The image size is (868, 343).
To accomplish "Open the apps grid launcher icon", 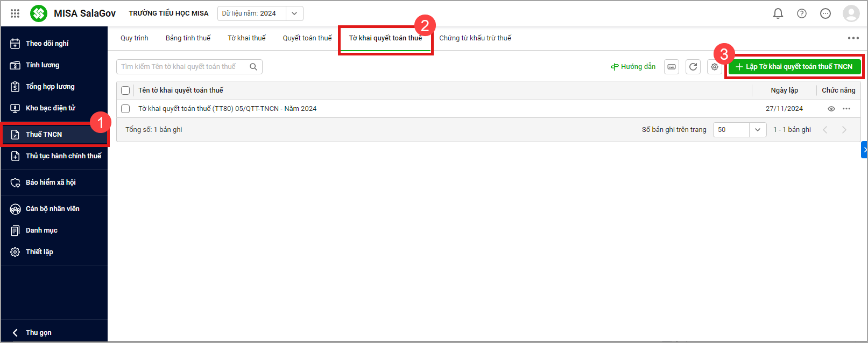I will click(x=15, y=13).
